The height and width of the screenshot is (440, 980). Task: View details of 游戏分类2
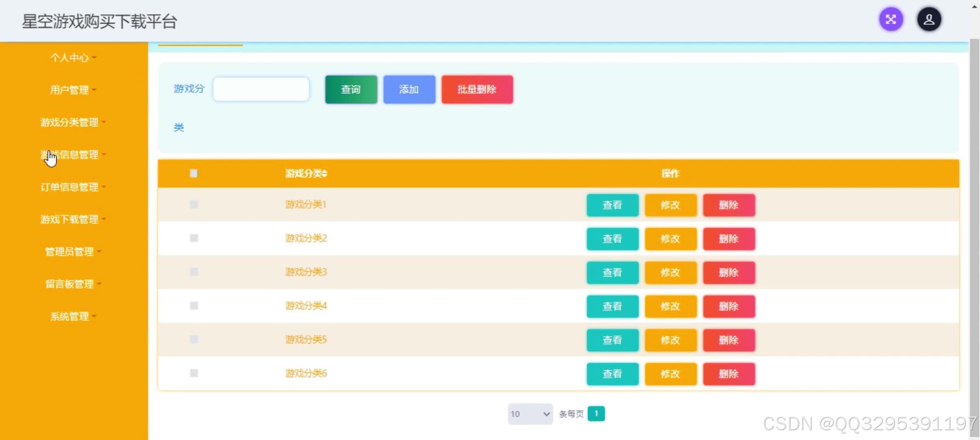pos(613,239)
